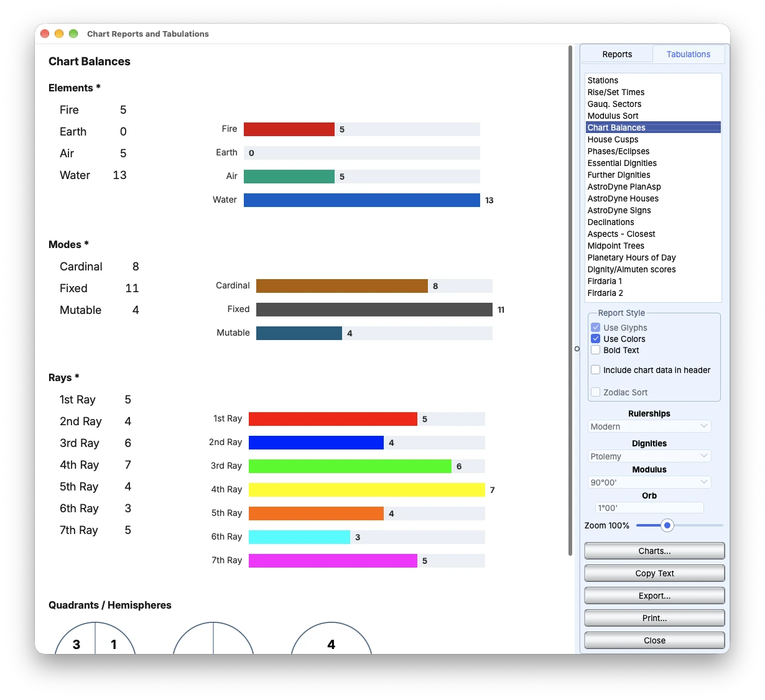Screen dimensions: 765x700
Task: Open the Modulus dropdown set to 90°00'
Action: (x=649, y=482)
